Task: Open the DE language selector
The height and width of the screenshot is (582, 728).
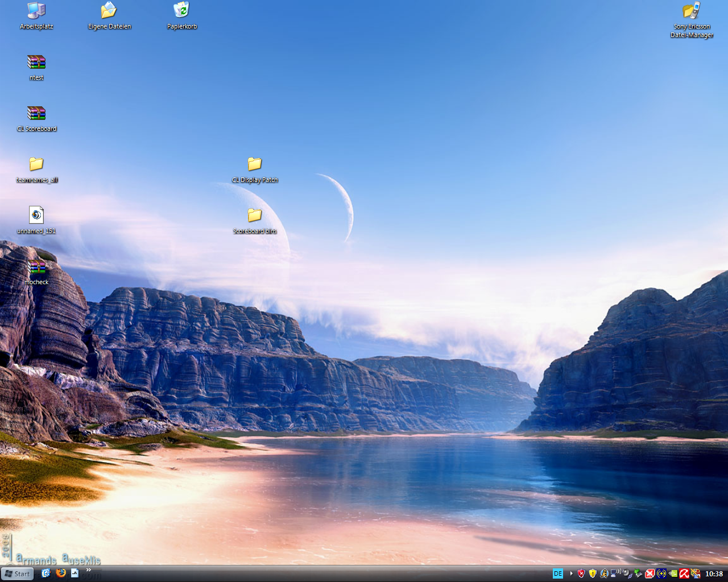Action: pos(558,573)
